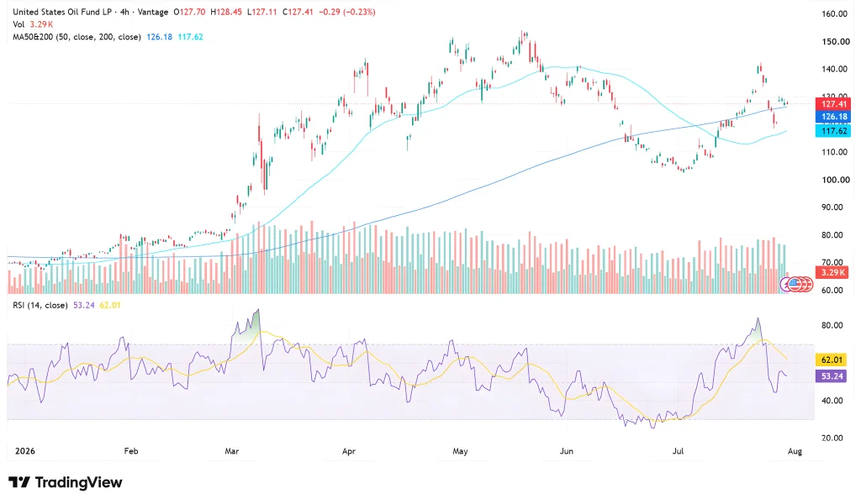This screenshot has width=861, height=504.
Task: Click the close value 'C127.41'
Action: (298, 12)
